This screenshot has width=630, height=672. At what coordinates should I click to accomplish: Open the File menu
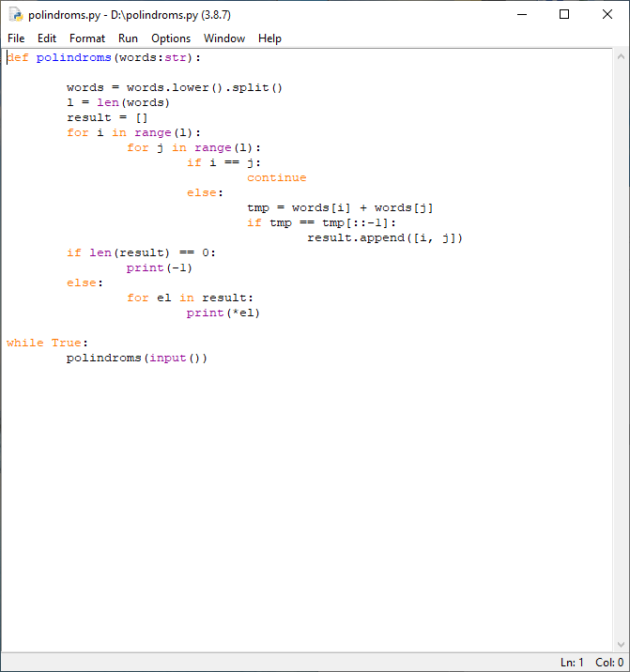pos(16,38)
